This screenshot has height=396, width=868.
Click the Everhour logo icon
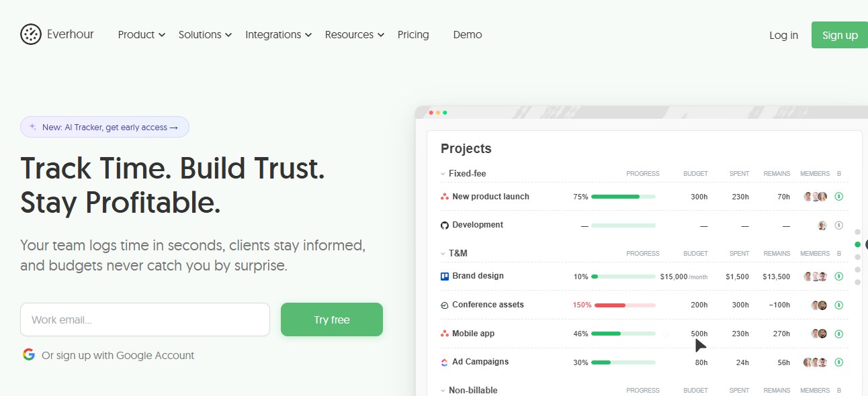click(x=31, y=34)
